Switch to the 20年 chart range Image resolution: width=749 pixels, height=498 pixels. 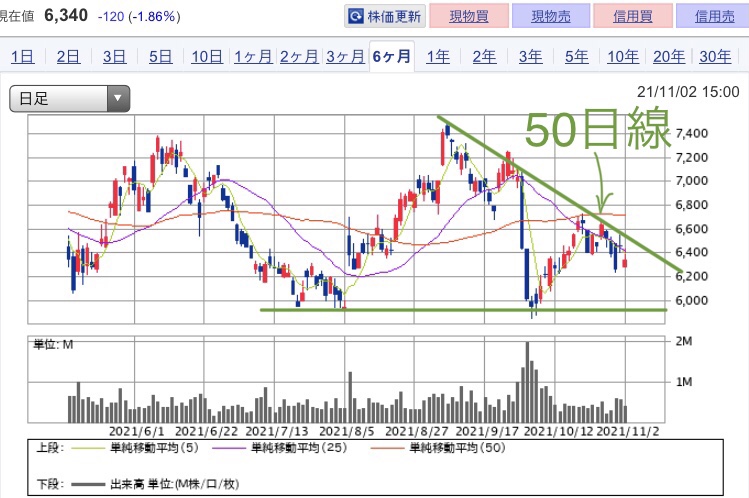669,57
